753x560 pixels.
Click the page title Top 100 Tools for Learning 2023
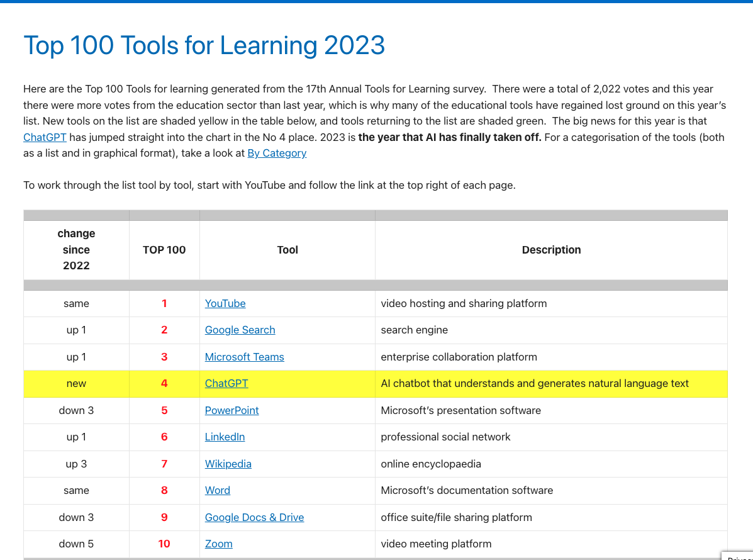point(204,45)
